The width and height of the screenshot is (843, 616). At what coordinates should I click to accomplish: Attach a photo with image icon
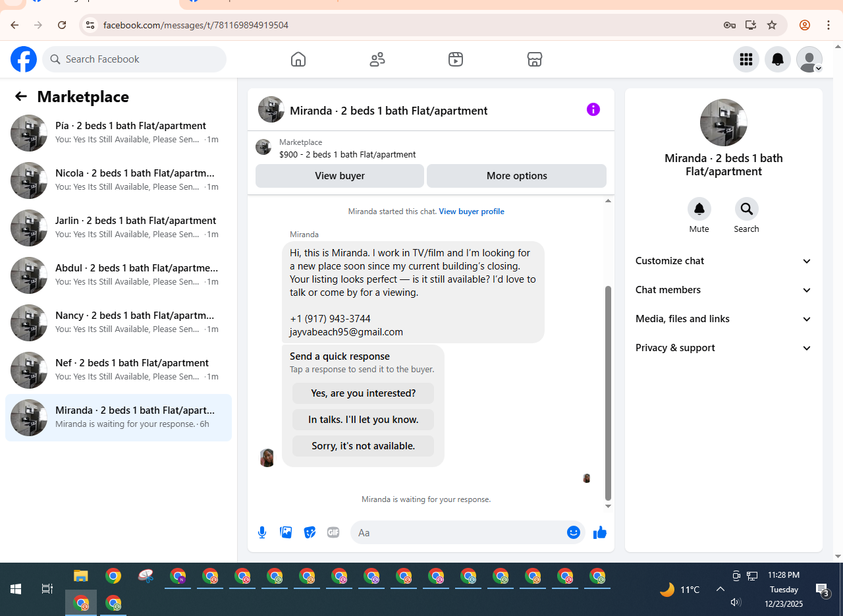click(x=286, y=532)
